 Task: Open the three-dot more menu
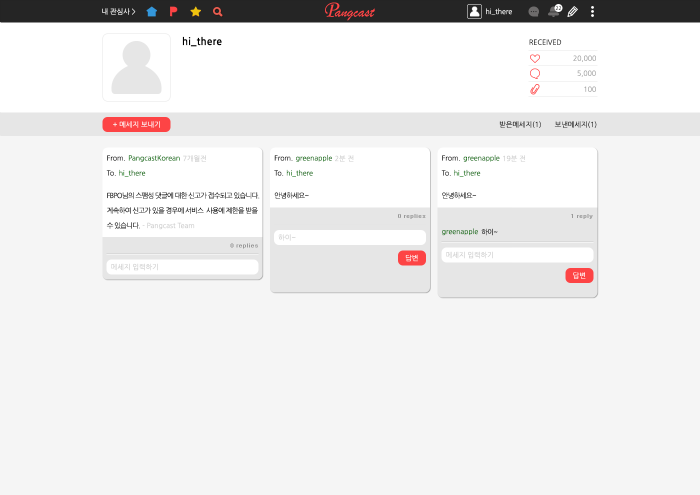pos(592,11)
